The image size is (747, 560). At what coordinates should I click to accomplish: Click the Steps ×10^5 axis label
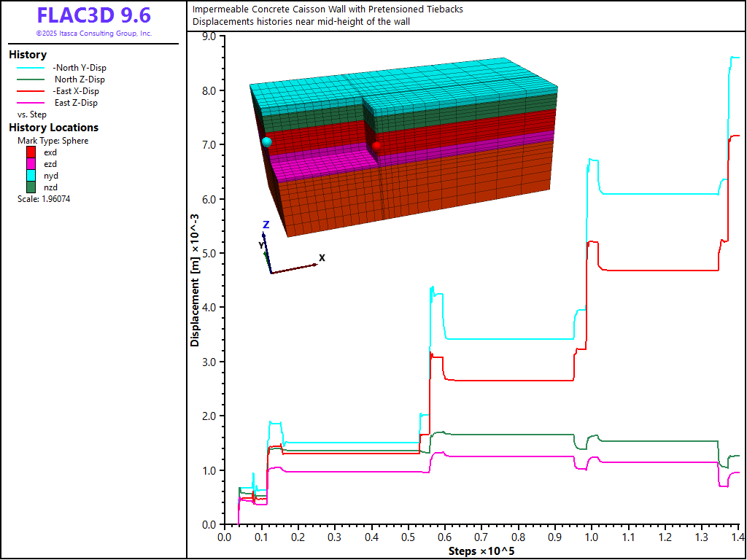point(481,551)
